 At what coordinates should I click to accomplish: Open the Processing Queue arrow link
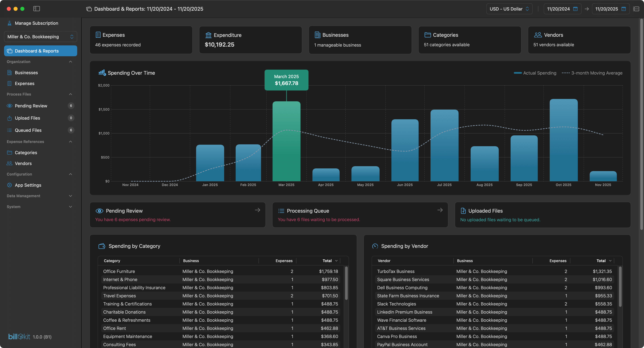point(440,210)
